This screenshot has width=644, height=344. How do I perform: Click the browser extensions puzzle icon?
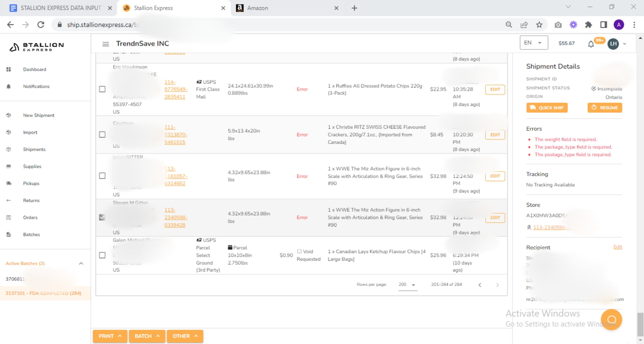(589, 25)
